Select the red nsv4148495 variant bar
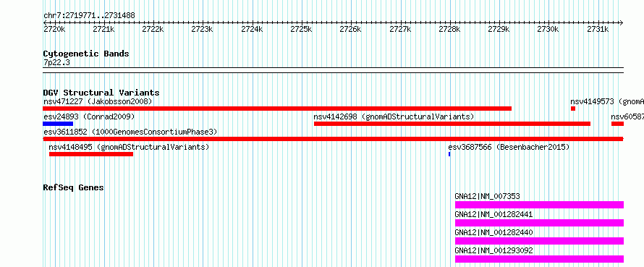Viewport: 644px width, 267px height. coord(91,154)
